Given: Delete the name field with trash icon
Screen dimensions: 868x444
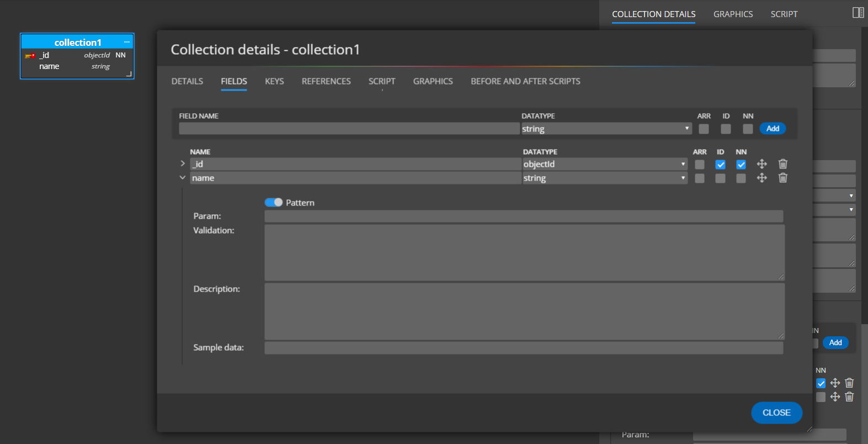Looking at the screenshot, I should (x=783, y=178).
